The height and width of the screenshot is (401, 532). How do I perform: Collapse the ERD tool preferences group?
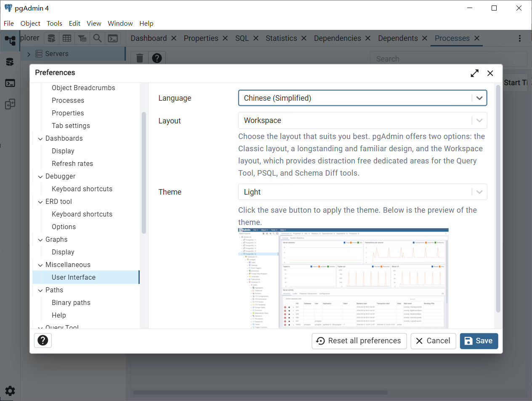click(40, 202)
